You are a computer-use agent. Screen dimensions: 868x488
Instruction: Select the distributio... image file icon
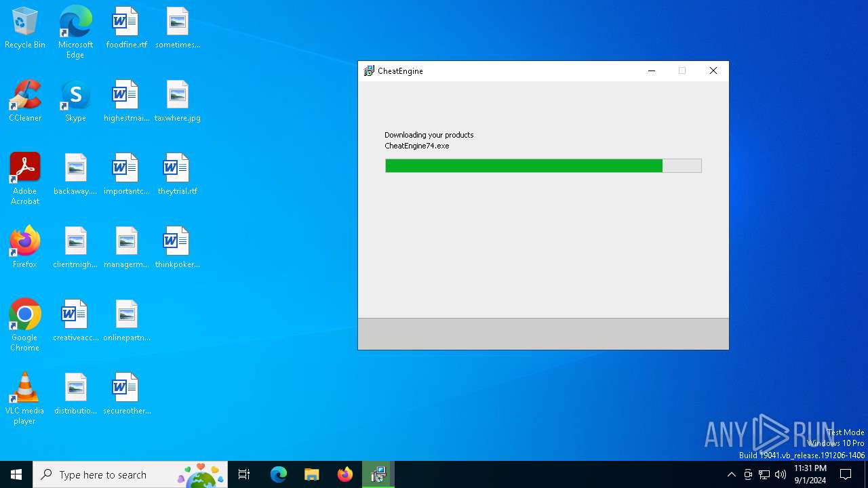pyautogui.click(x=75, y=394)
